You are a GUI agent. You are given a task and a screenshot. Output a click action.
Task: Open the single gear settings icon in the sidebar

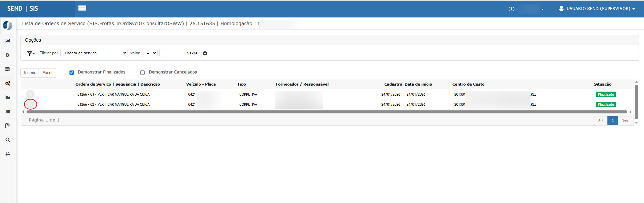point(8,55)
